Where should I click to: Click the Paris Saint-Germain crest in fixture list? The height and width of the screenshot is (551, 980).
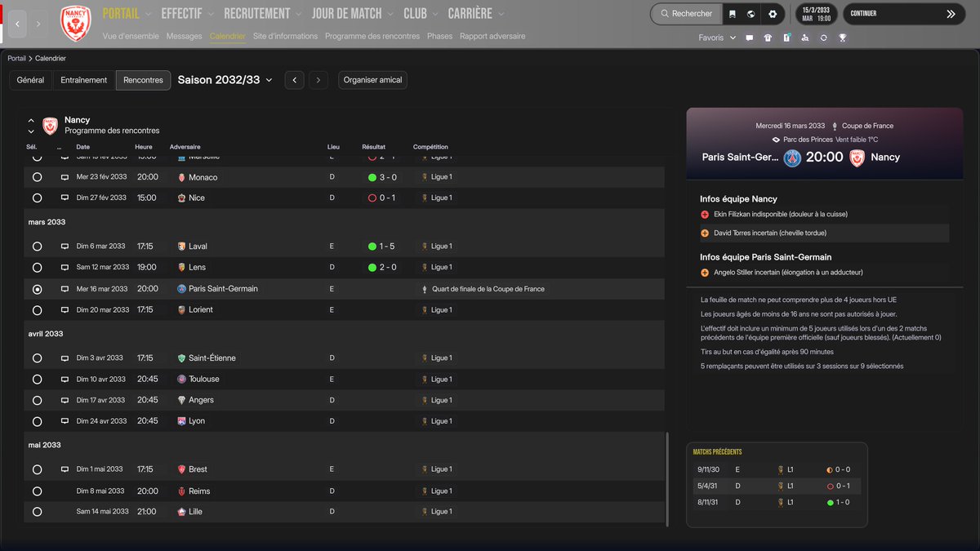coord(182,289)
